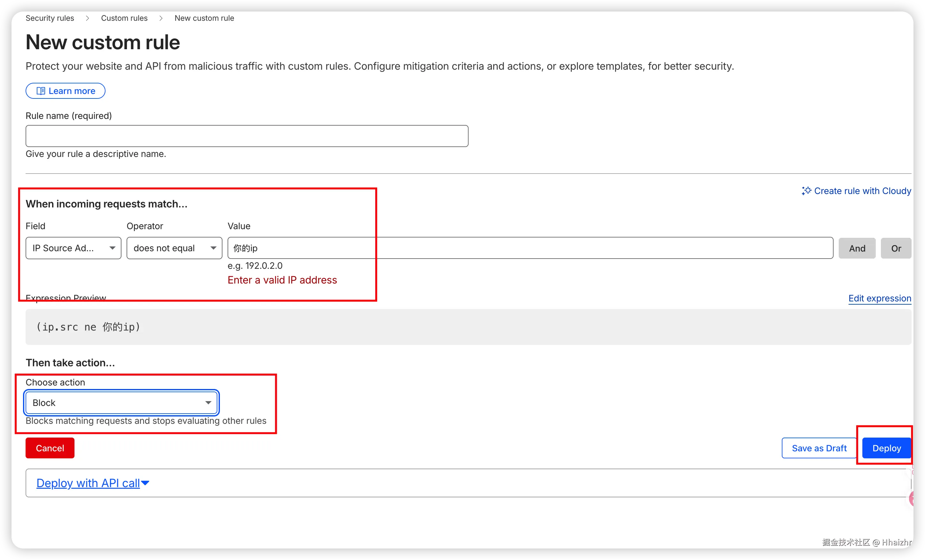Click the Deploy with API call arrow
The width and height of the screenshot is (925, 560).
pyautogui.click(x=145, y=483)
